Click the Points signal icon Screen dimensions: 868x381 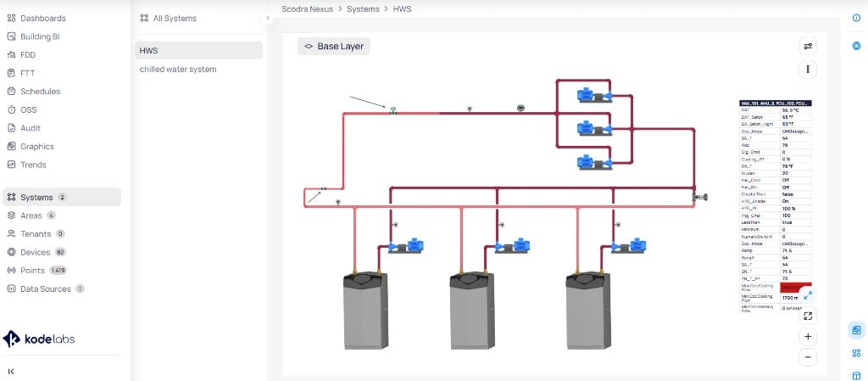[x=11, y=270]
